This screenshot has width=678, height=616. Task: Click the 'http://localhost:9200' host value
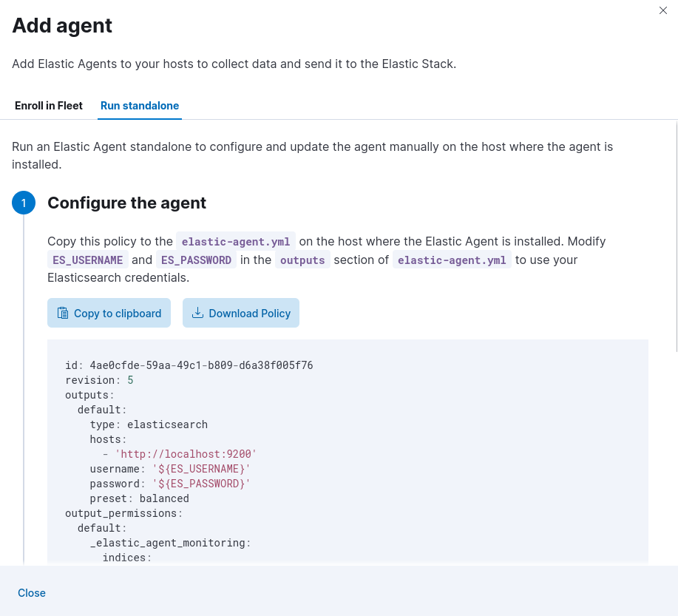(x=186, y=454)
